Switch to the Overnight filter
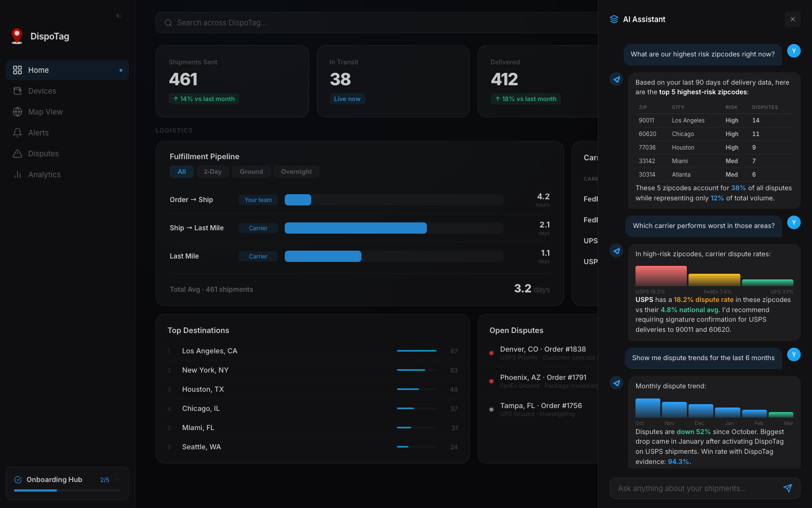This screenshot has width=812, height=508. (x=296, y=172)
